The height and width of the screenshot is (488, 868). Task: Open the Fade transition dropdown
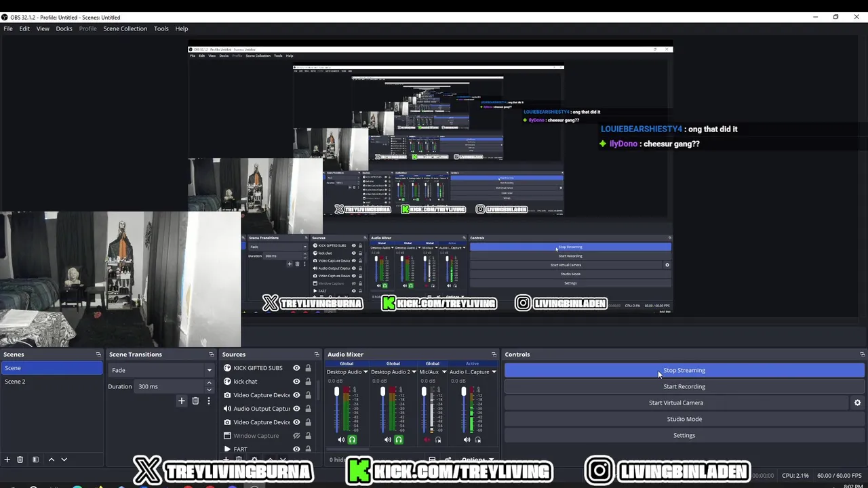[x=161, y=370]
